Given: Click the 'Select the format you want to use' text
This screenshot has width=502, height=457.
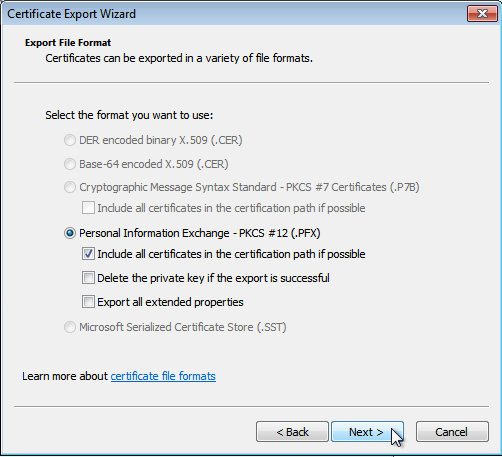Looking at the screenshot, I should coord(129,115).
